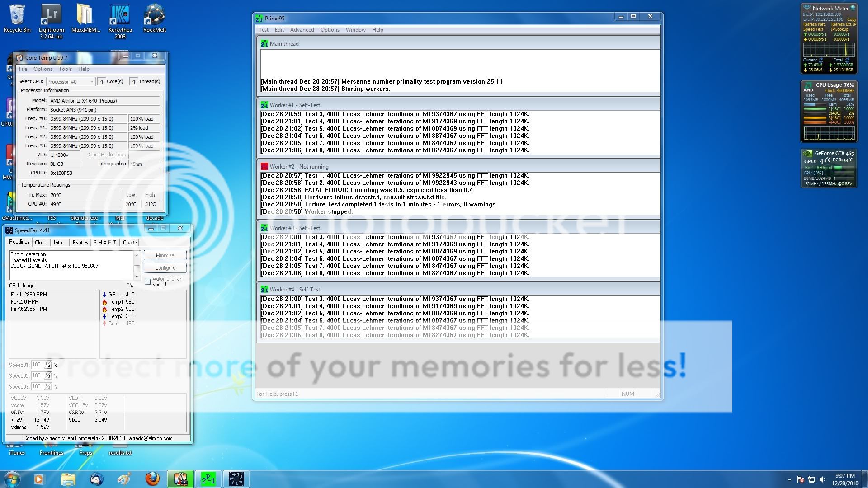The height and width of the screenshot is (488, 868).
Task: Click the FATAL ERROR line in Worker #2
Action: [367, 190]
